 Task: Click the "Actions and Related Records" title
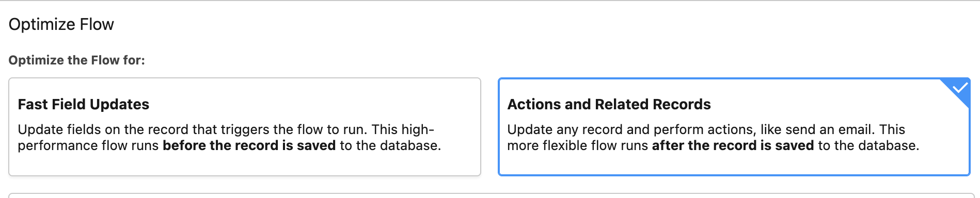tap(609, 104)
